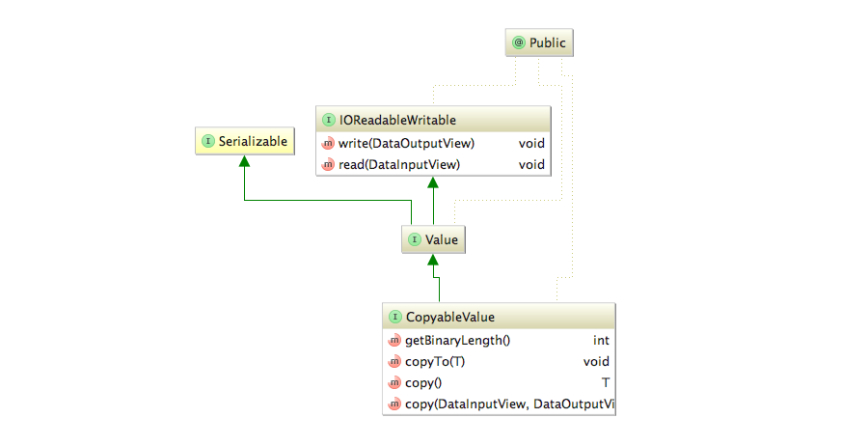Click the int return type of getBinaryLength
Image resolution: width=868 pixels, height=446 pixels.
(601, 340)
